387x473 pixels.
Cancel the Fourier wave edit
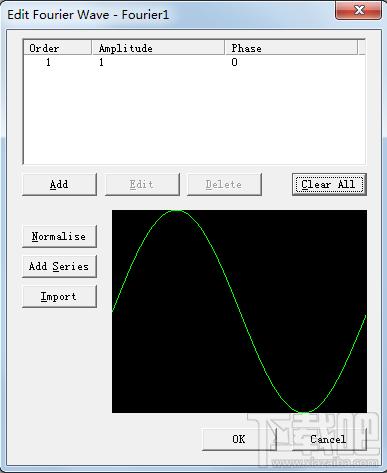click(329, 439)
